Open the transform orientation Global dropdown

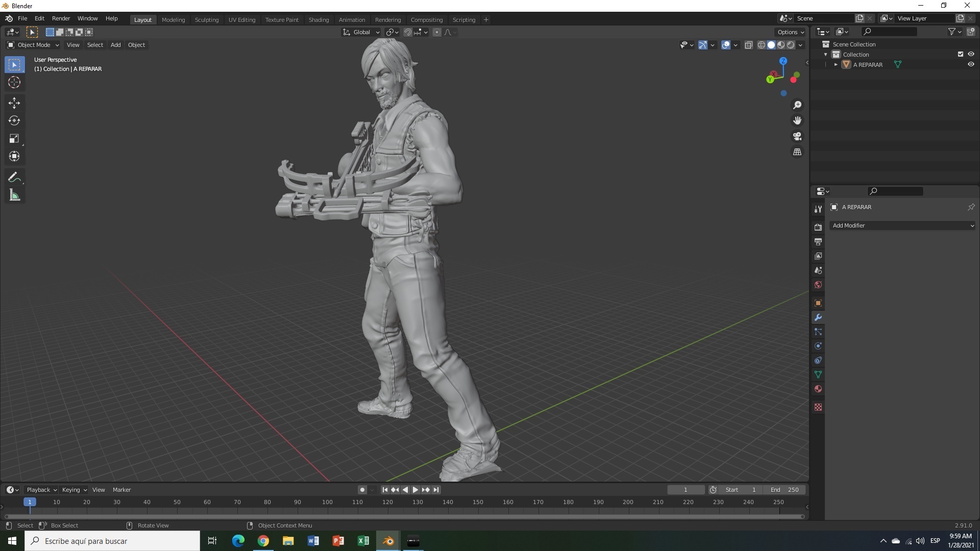(361, 32)
